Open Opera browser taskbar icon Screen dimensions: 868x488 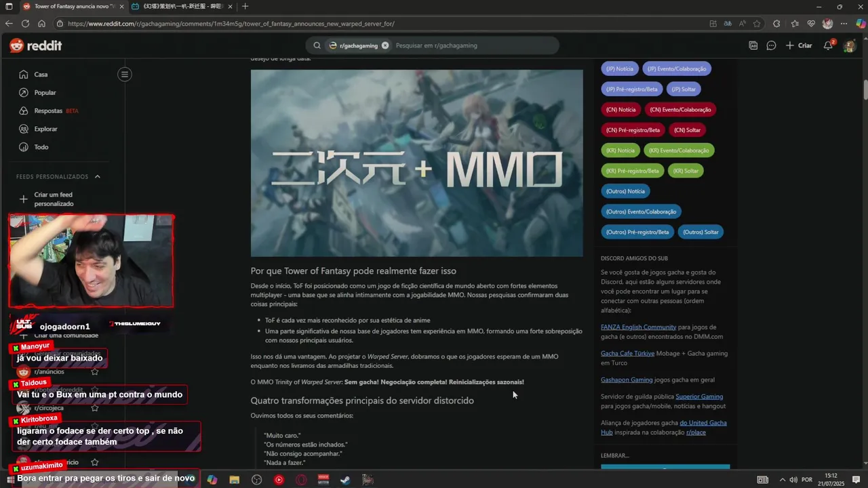(300, 480)
